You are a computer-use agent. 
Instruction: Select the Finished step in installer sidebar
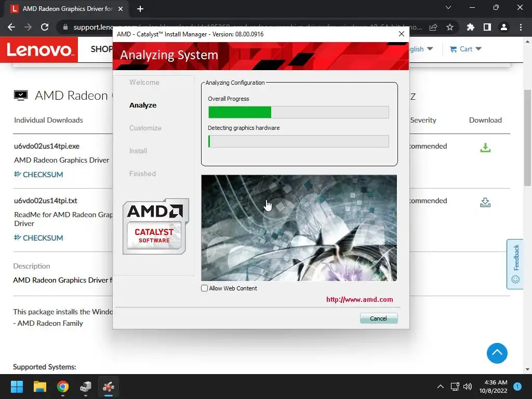pos(142,174)
